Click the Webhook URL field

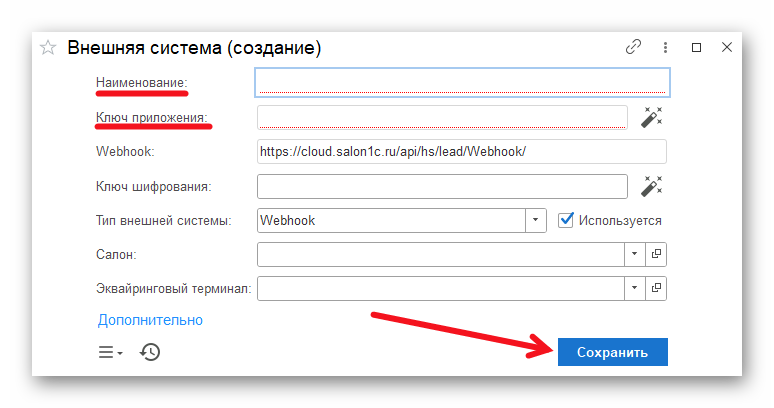(x=462, y=151)
